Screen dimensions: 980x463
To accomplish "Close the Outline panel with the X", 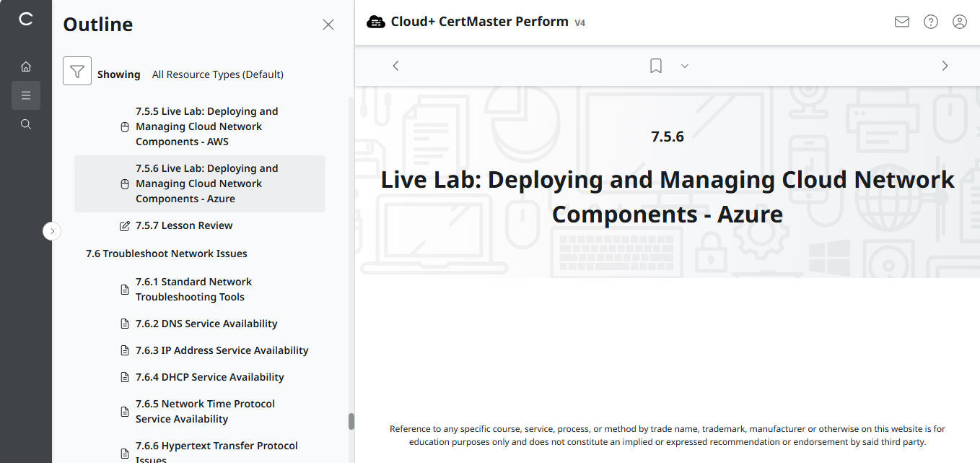I will click(x=328, y=24).
